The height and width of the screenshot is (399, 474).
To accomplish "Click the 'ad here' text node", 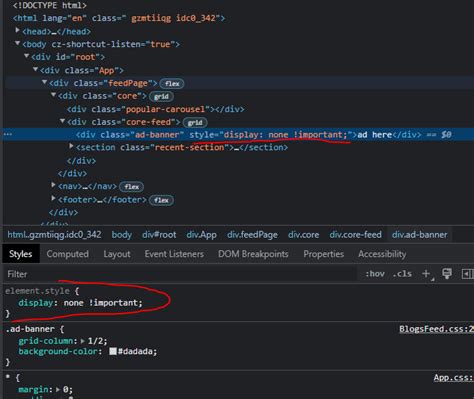I will 374,135.
